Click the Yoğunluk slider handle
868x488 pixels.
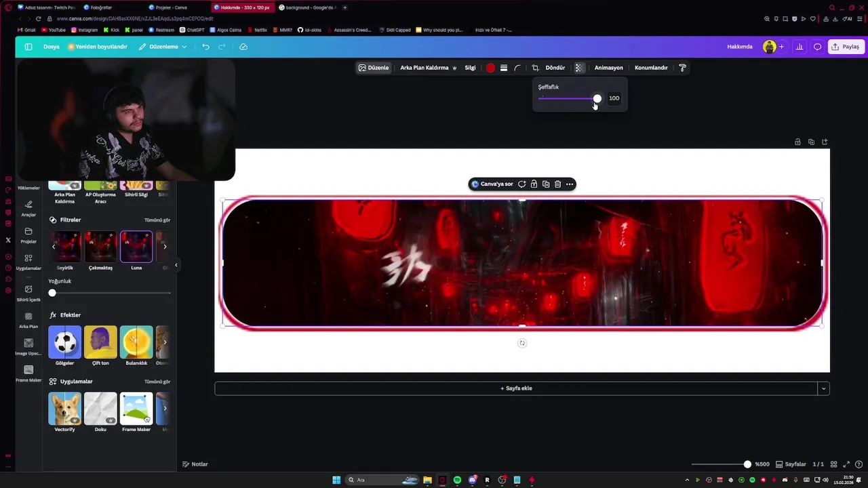[52, 293]
